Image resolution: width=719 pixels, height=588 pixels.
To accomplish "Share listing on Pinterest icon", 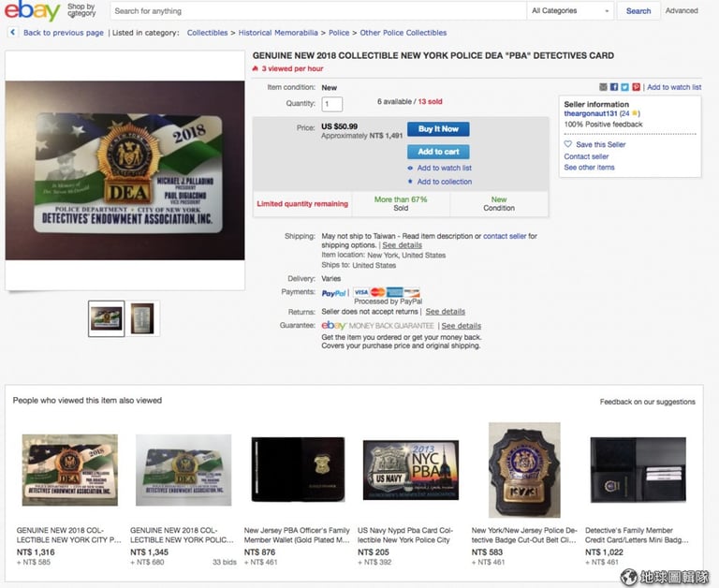I will pyautogui.click(x=636, y=87).
